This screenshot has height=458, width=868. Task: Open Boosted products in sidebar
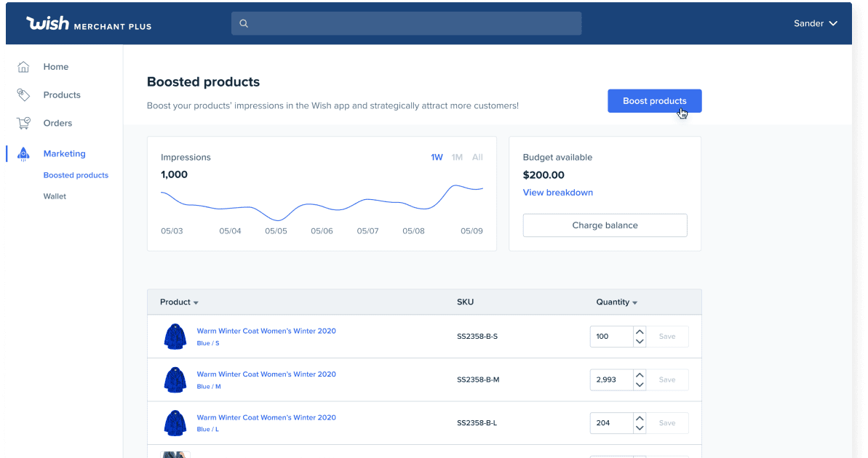(76, 175)
